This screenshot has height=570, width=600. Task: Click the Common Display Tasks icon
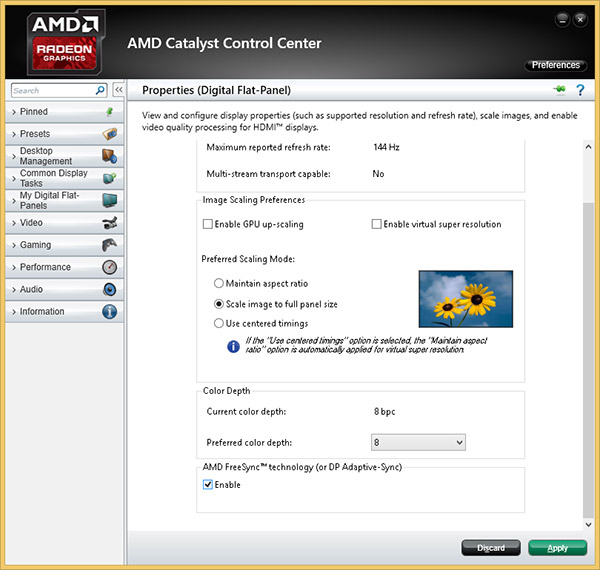click(110, 178)
